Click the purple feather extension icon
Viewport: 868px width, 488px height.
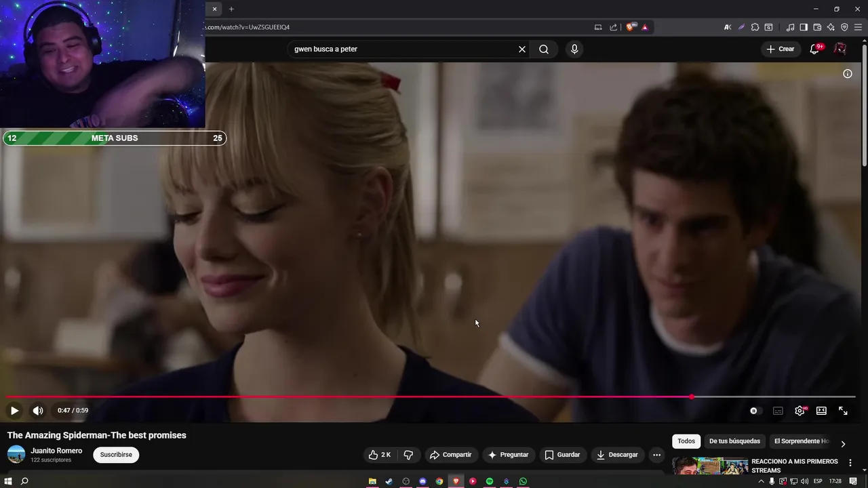tap(741, 27)
